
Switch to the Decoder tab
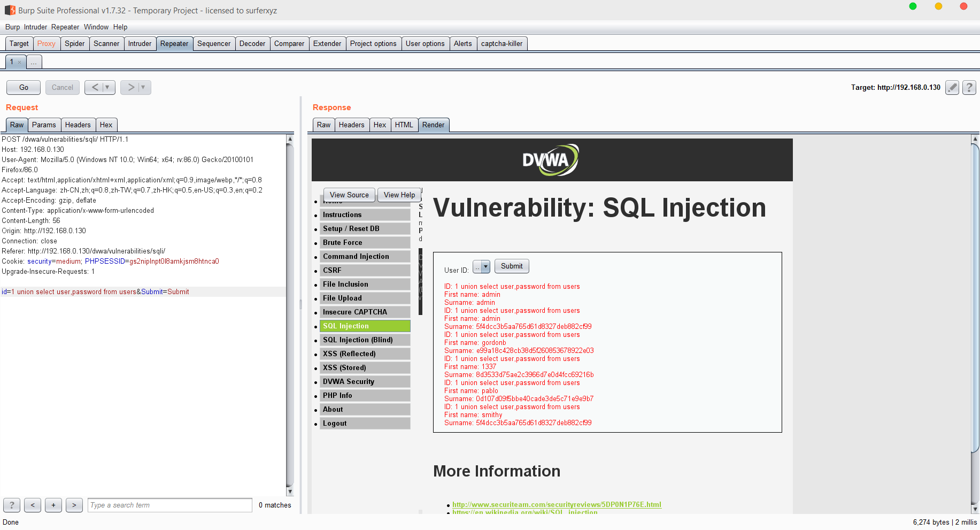(252, 43)
